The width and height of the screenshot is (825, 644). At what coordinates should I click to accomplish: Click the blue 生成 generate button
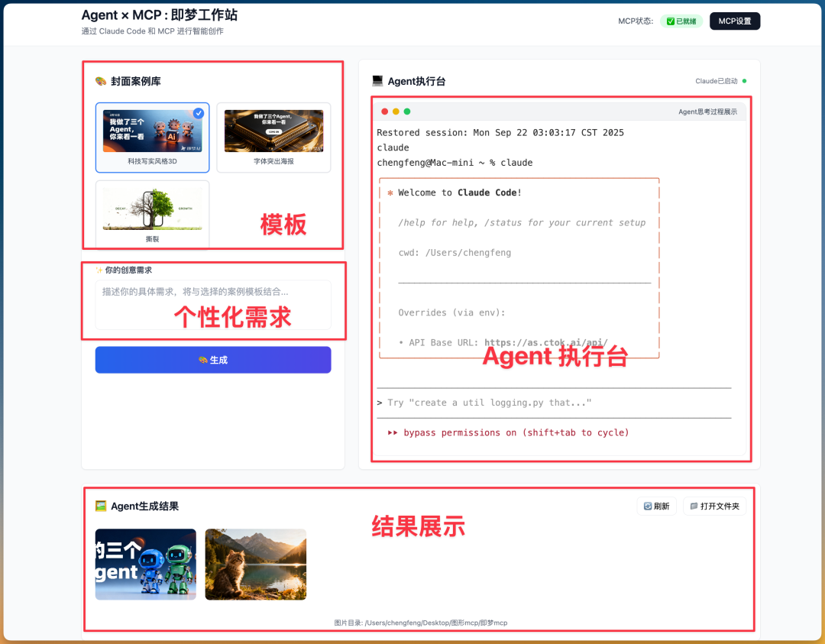(213, 360)
